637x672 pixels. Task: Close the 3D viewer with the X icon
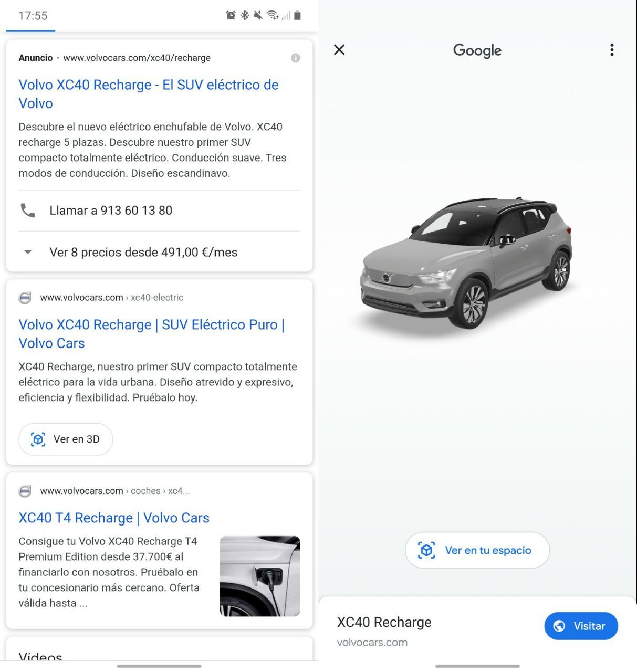click(x=339, y=50)
